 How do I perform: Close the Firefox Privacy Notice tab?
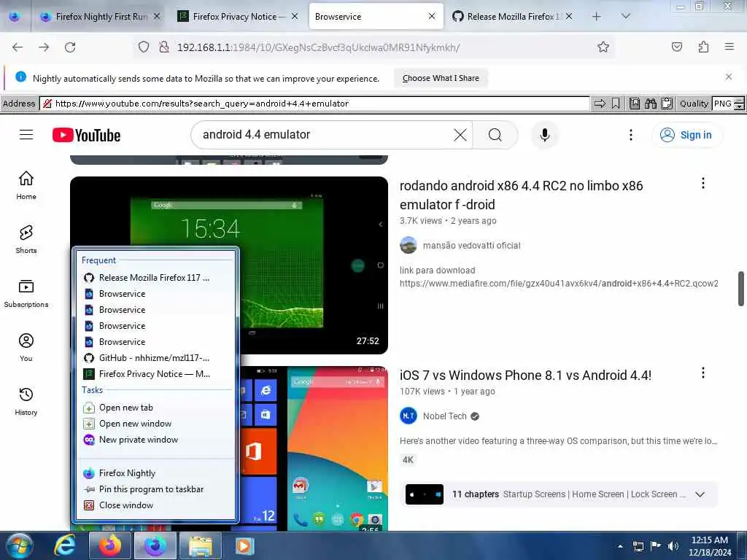coord(295,16)
